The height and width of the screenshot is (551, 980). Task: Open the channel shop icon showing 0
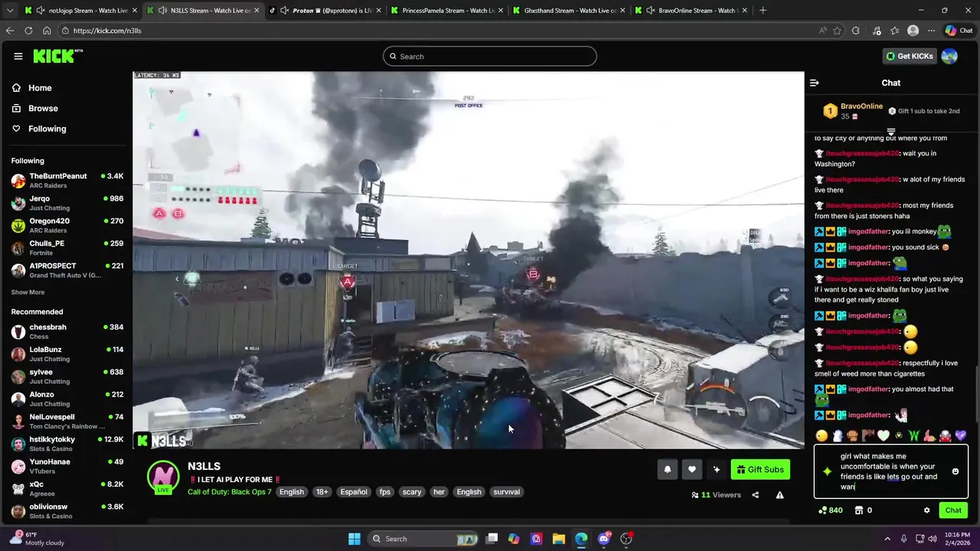[863, 510]
